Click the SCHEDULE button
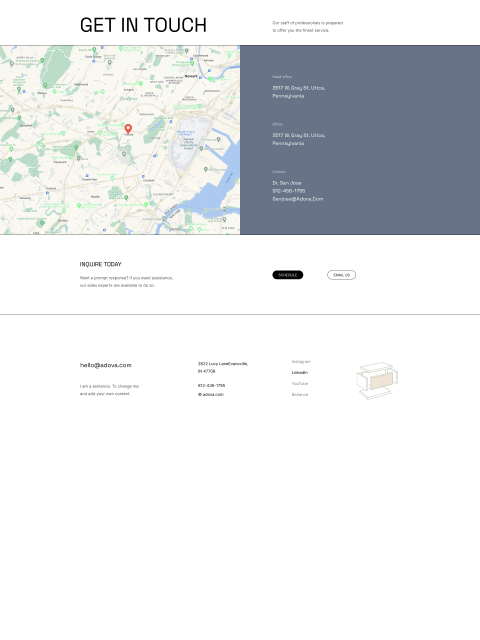This screenshot has height=640, width=480. [x=288, y=275]
